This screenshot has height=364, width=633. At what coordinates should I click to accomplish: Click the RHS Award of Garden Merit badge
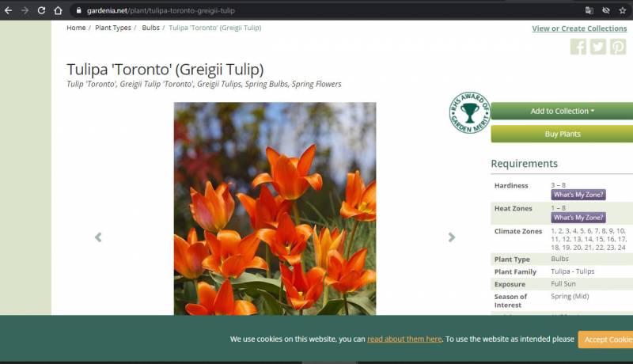pos(469,112)
